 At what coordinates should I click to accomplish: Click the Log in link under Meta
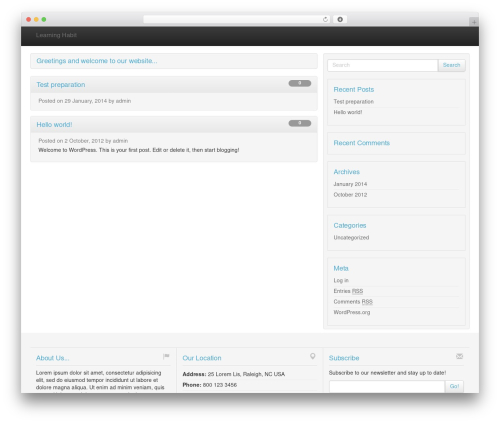click(341, 280)
